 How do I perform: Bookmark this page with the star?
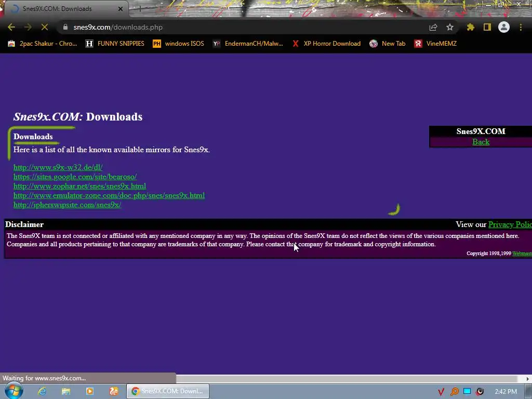(449, 27)
